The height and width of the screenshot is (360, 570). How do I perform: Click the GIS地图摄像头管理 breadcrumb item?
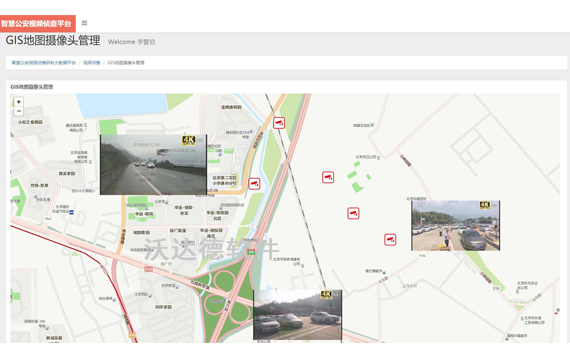click(126, 63)
